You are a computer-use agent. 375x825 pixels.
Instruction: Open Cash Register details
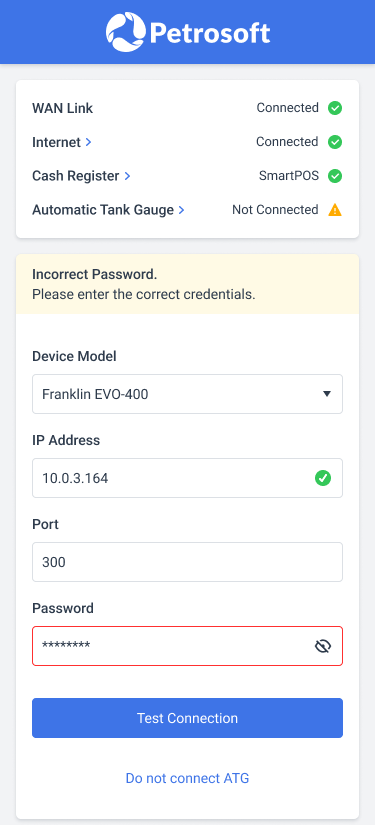pyautogui.click(x=82, y=176)
